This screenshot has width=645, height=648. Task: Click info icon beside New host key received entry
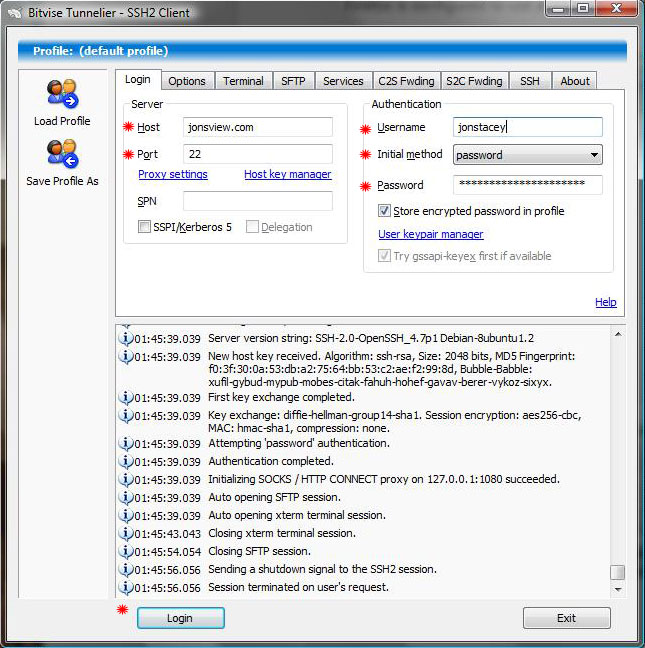tap(126, 356)
